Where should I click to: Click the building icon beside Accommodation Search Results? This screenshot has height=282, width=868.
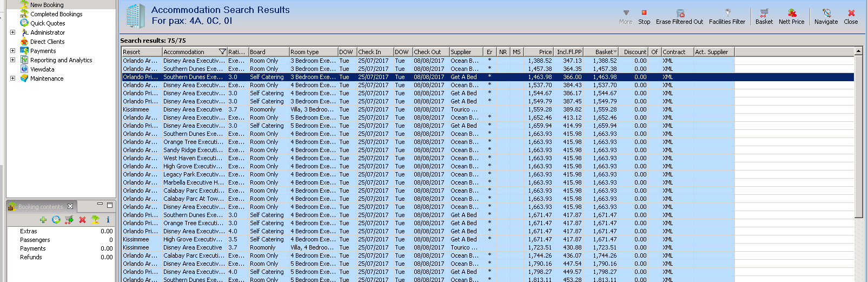point(136,16)
